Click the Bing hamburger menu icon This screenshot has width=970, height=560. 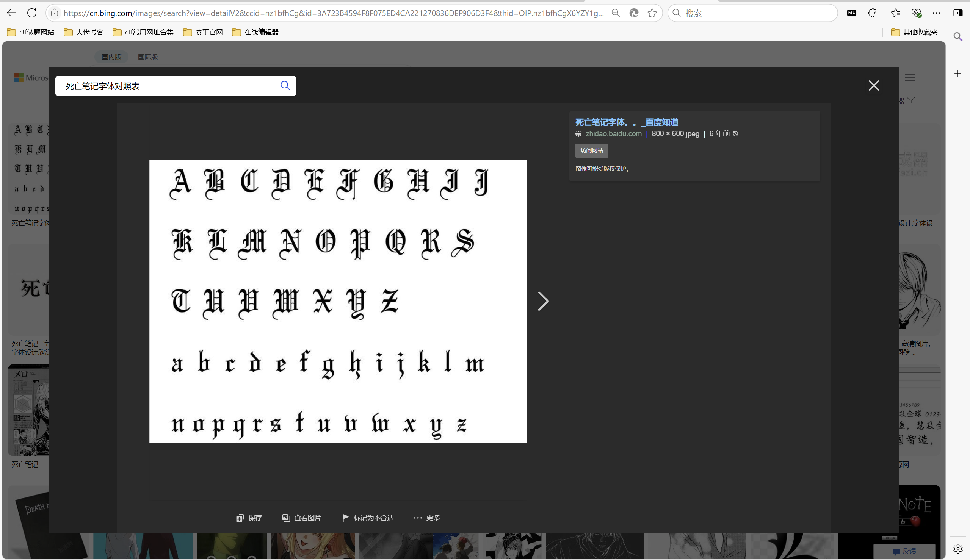click(910, 78)
